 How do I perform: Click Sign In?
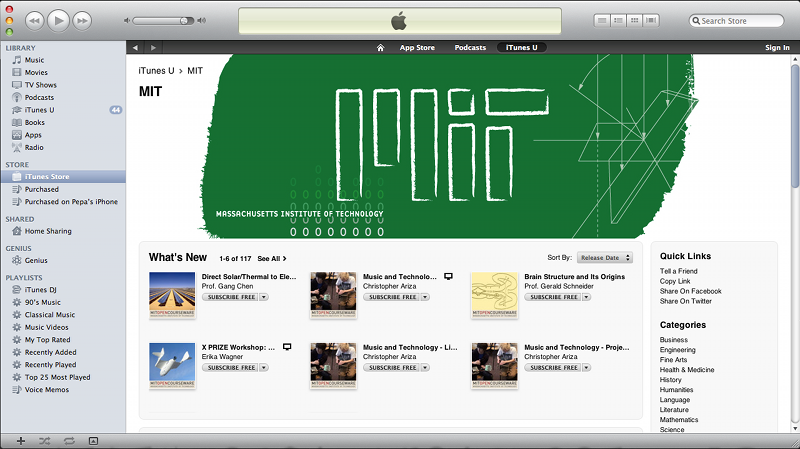777,47
